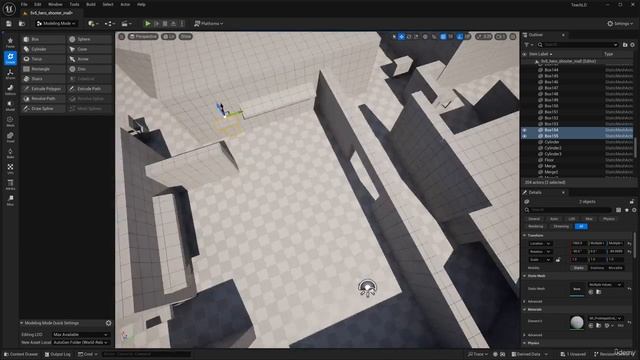
Task: Select the Sphere primitive tool
Action: 89,39
